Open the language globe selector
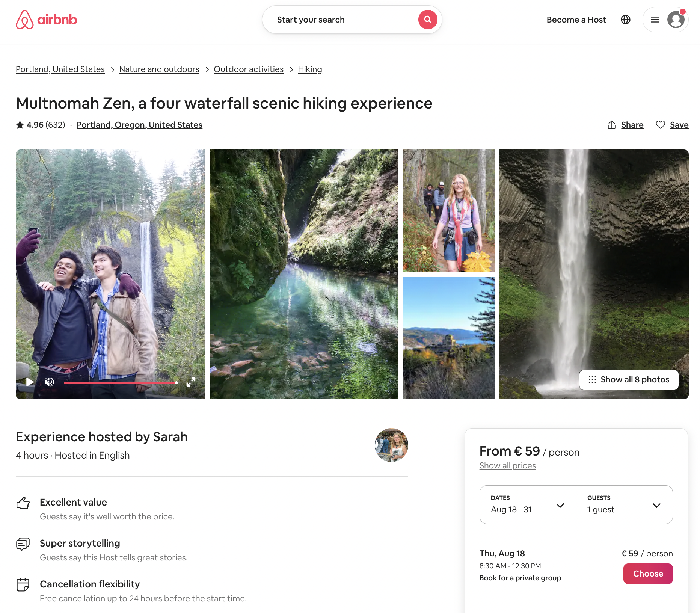700x613 pixels. [x=626, y=20]
